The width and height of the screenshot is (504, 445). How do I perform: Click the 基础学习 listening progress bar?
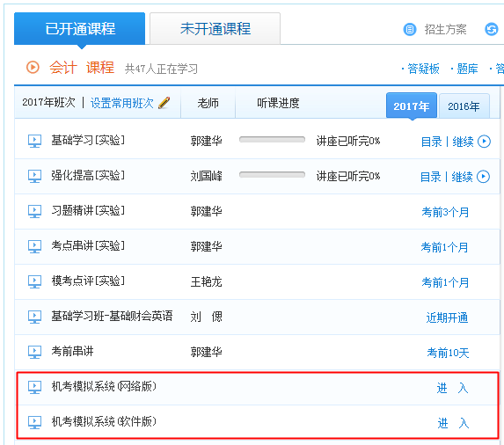(x=272, y=140)
